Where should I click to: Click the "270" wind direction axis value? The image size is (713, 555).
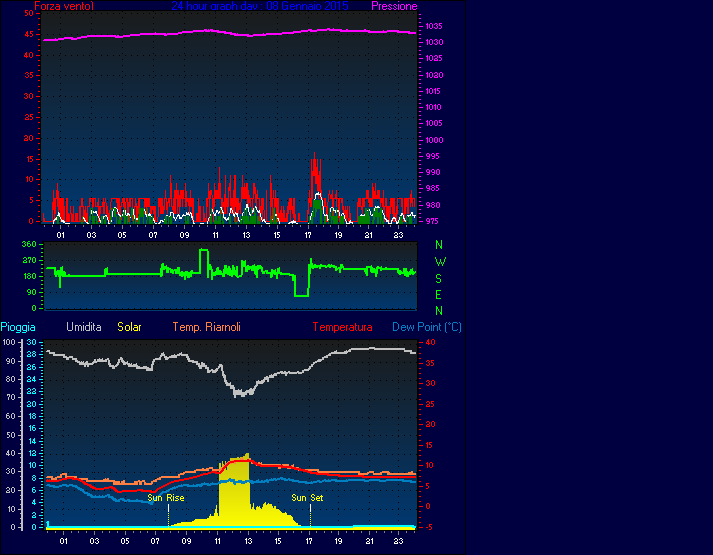29,260
